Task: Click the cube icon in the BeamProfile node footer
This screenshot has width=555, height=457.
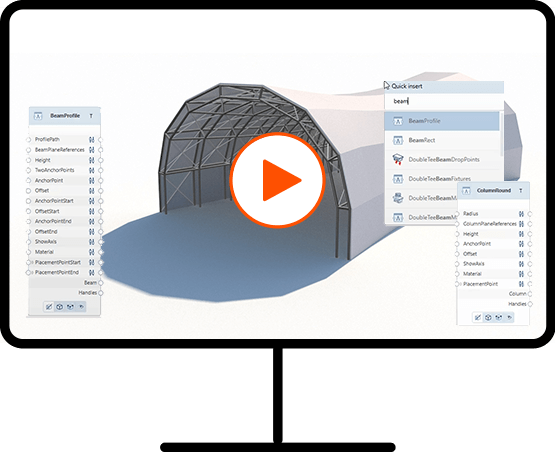Action: click(59, 307)
